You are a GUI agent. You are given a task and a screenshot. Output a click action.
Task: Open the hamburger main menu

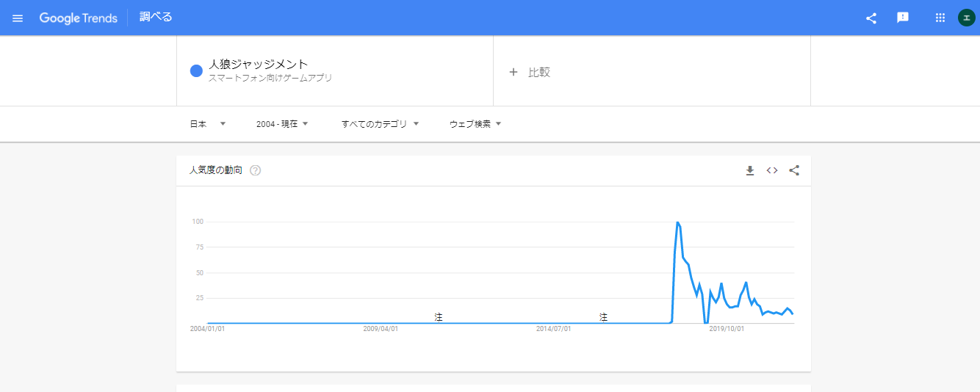(18, 18)
